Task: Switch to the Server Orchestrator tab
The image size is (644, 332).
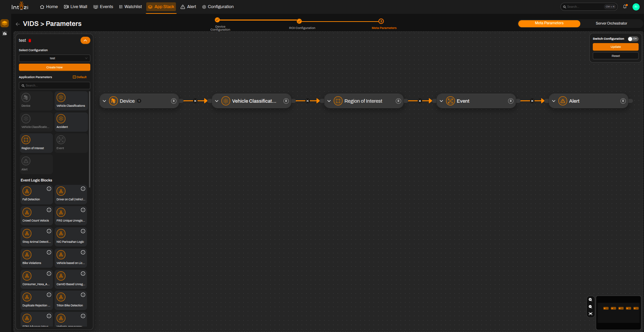Action: pos(611,23)
